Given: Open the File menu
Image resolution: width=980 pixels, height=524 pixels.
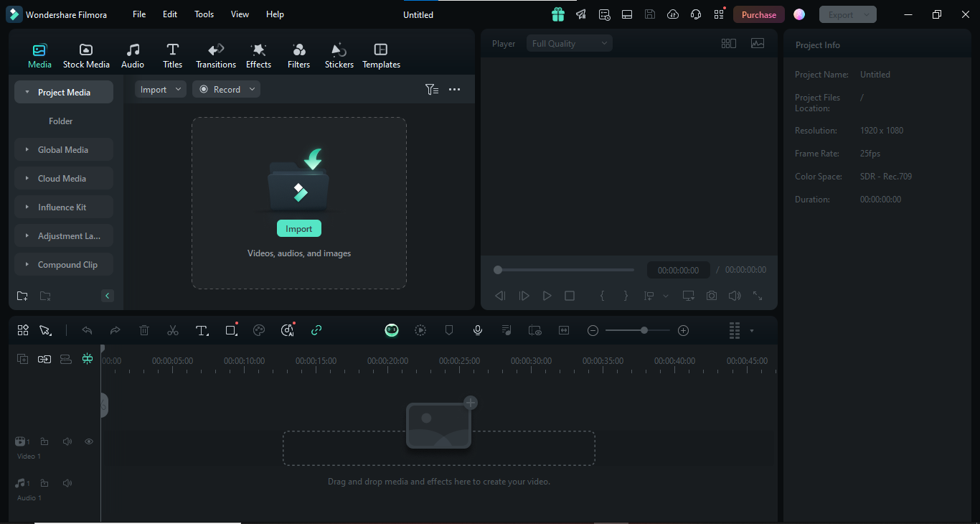Looking at the screenshot, I should [x=139, y=14].
